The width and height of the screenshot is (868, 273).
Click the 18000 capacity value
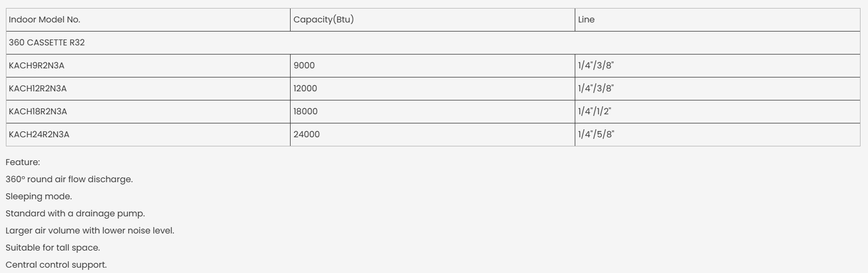coord(306,112)
